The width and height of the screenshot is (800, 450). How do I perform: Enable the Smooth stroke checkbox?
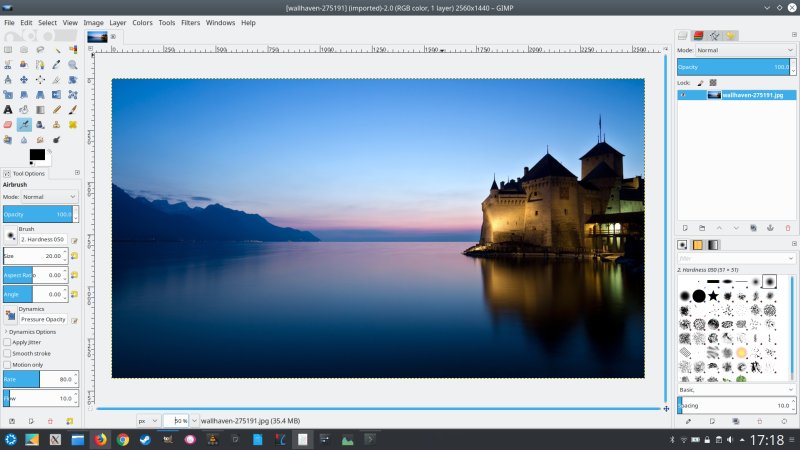click(x=7, y=353)
